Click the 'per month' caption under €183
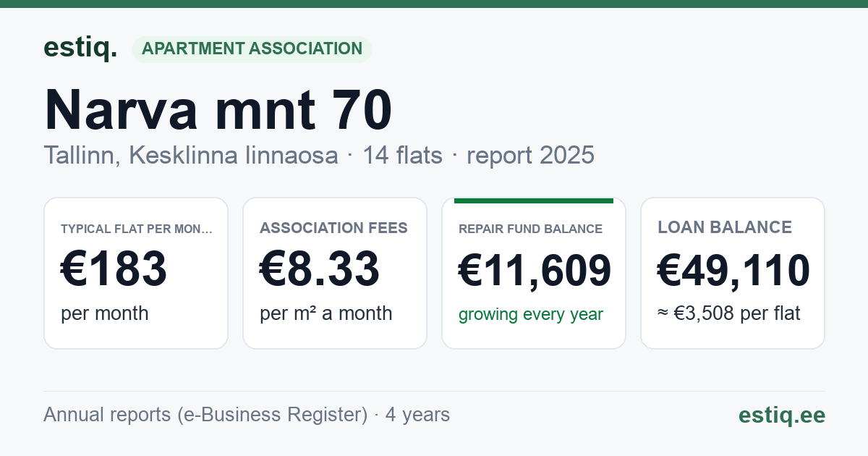Screen dimensions: 868x456 105,313
